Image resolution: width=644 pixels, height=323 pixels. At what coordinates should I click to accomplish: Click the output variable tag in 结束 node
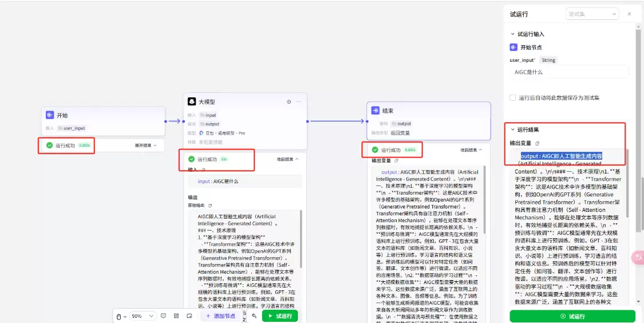pyautogui.click(x=401, y=123)
